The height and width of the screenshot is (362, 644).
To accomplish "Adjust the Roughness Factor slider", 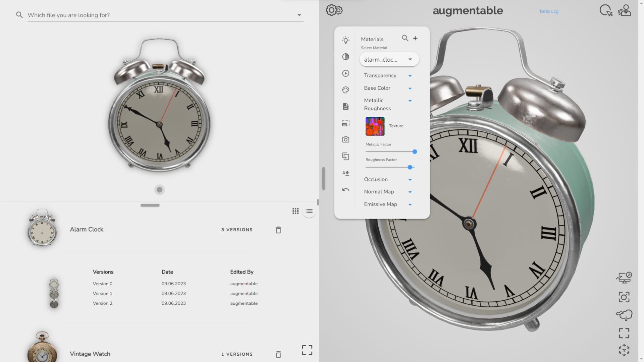I will coord(410,167).
